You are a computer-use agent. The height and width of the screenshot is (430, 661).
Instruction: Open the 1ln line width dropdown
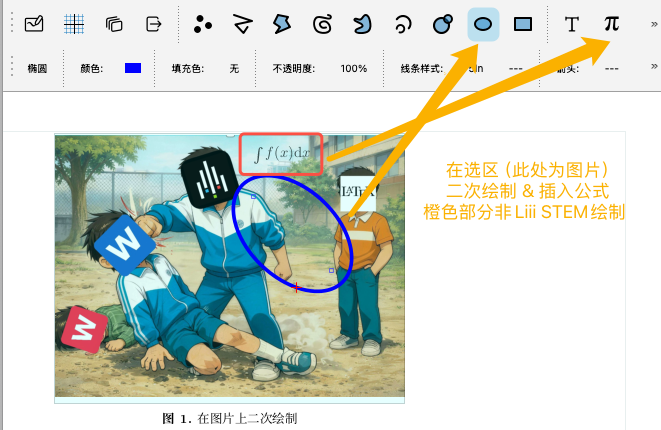pyautogui.click(x=476, y=68)
